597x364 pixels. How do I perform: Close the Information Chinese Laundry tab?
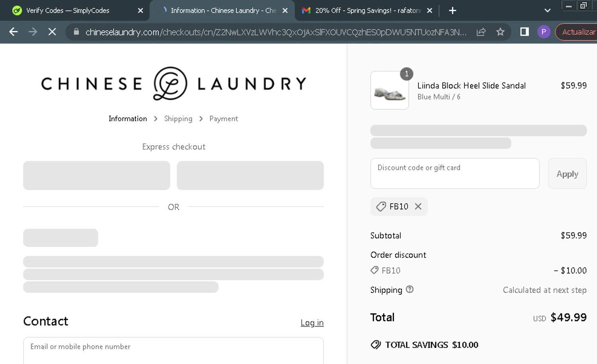click(285, 11)
